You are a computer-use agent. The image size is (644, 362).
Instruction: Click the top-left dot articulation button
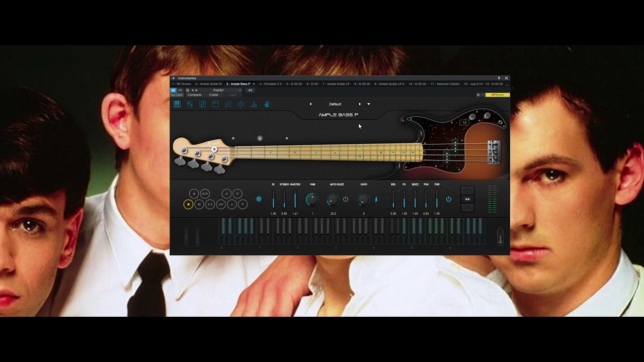click(x=194, y=194)
